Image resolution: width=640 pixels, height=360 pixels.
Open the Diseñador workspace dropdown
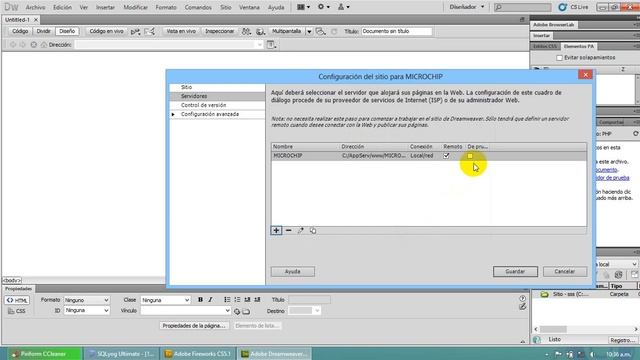[467, 7]
